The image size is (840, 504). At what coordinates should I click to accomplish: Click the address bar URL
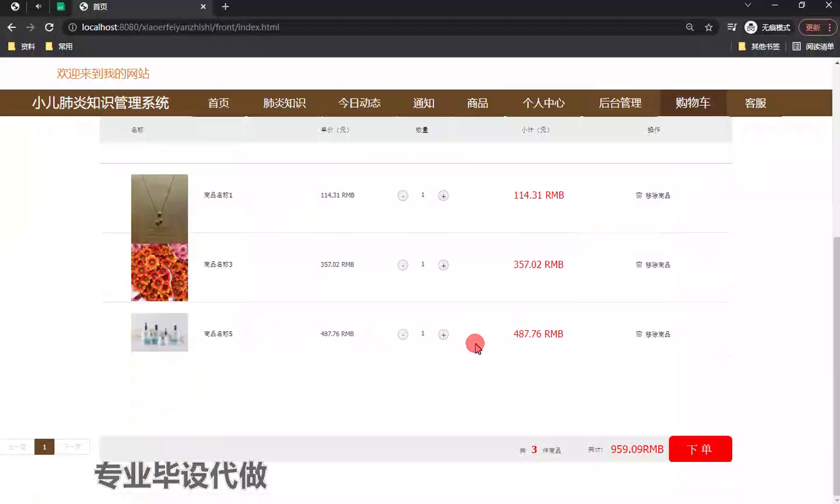[x=180, y=27]
